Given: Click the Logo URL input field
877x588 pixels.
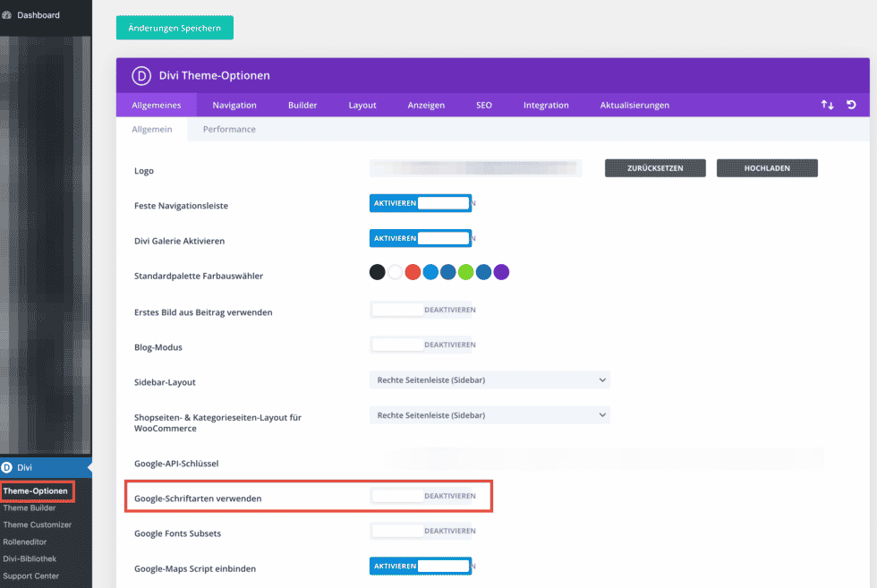Looking at the screenshot, I should tap(476, 168).
